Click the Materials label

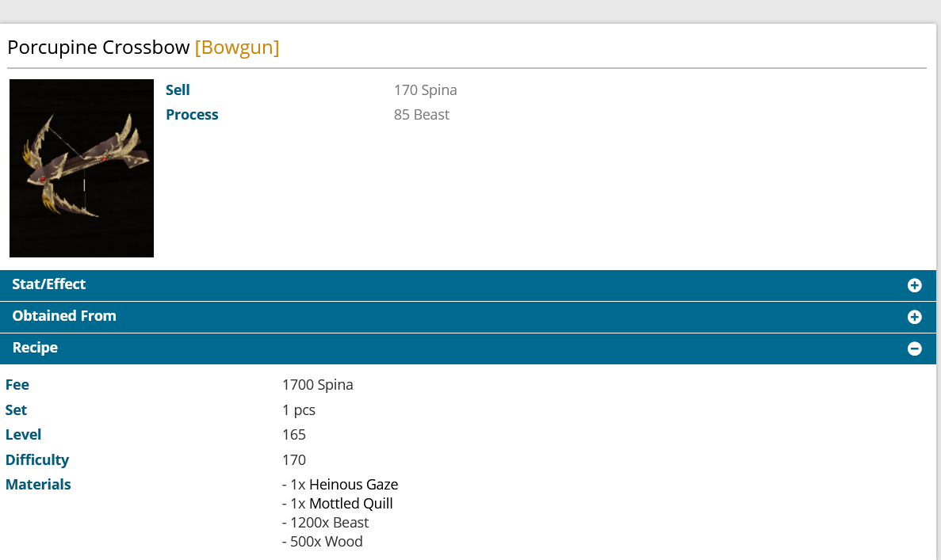click(x=38, y=485)
